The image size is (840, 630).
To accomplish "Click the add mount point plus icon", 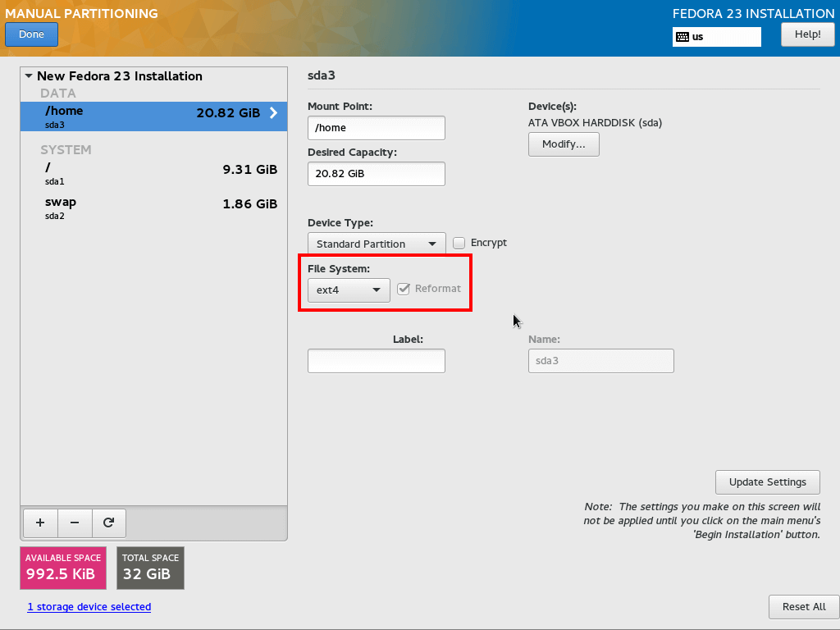I will (x=40, y=523).
